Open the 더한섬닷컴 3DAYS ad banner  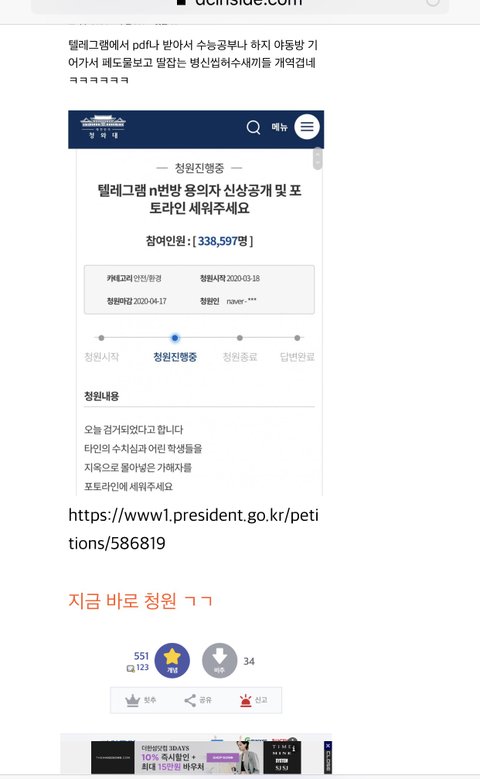[x=196, y=757]
